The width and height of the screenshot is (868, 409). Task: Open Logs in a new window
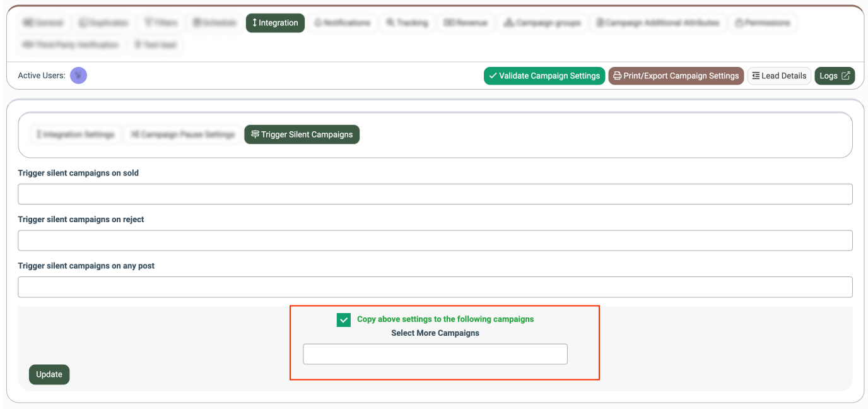pyautogui.click(x=835, y=76)
